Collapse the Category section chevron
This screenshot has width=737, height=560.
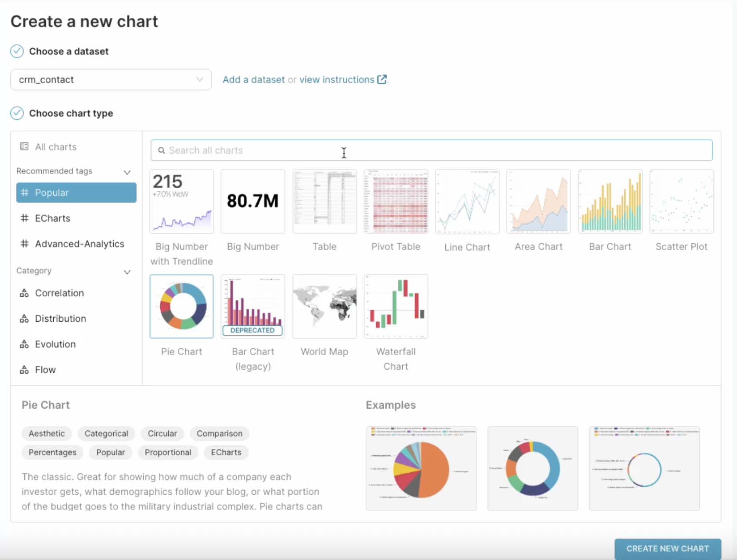127,272
